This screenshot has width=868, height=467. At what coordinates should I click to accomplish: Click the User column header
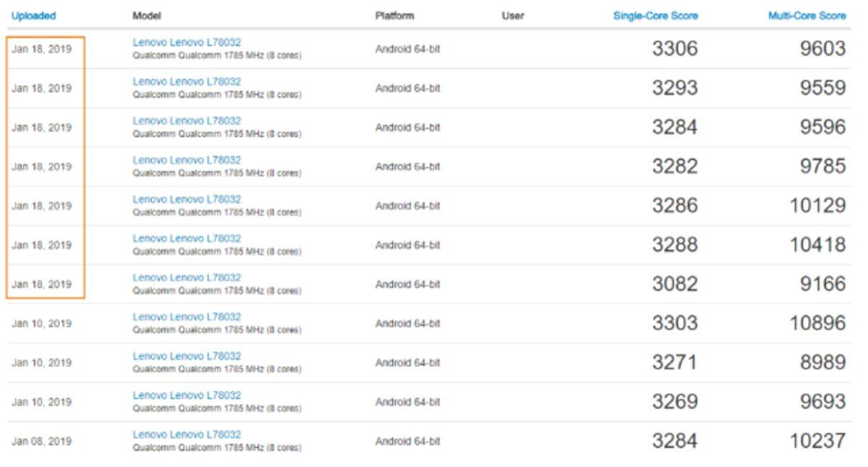pyautogui.click(x=513, y=15)
